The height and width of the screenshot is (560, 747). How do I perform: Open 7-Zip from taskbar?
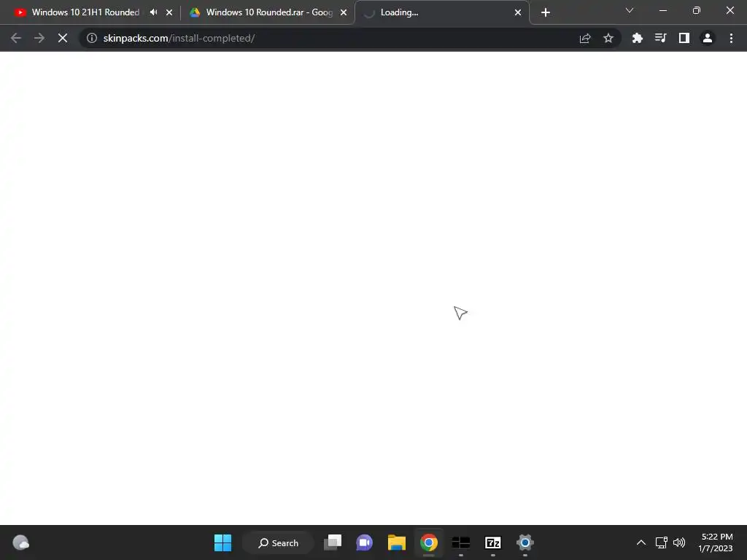click(x=492, y=542)
